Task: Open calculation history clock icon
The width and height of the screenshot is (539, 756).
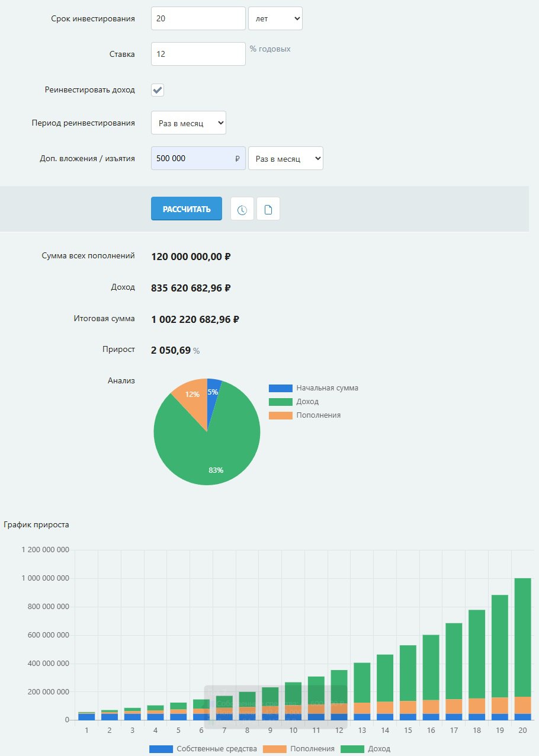Action: click(242, 209)
